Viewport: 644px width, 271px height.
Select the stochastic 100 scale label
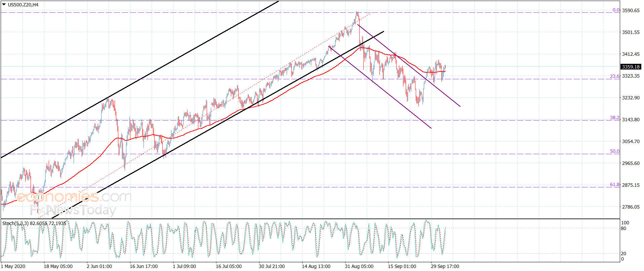point(625,223)
